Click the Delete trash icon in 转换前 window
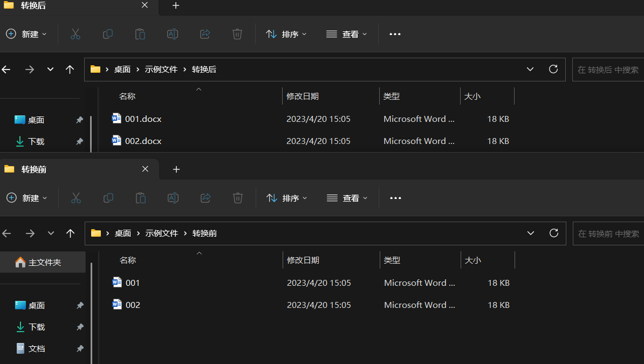 [x=238, y=198]
